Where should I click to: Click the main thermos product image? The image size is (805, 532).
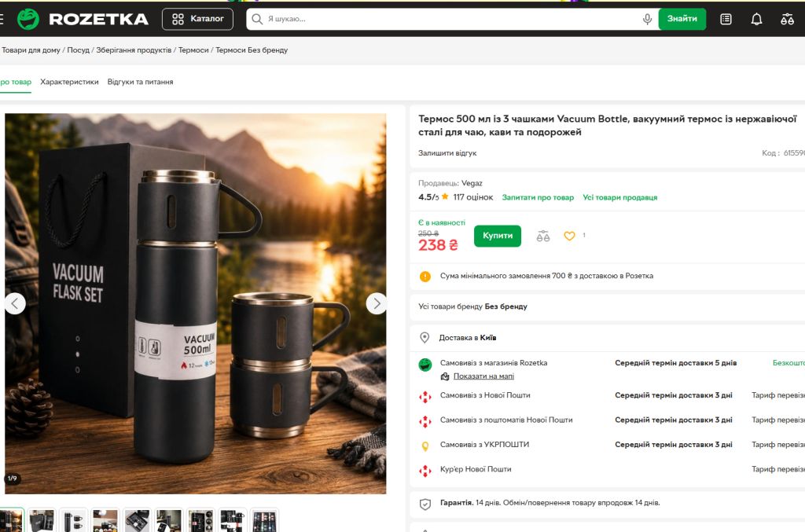196,303
